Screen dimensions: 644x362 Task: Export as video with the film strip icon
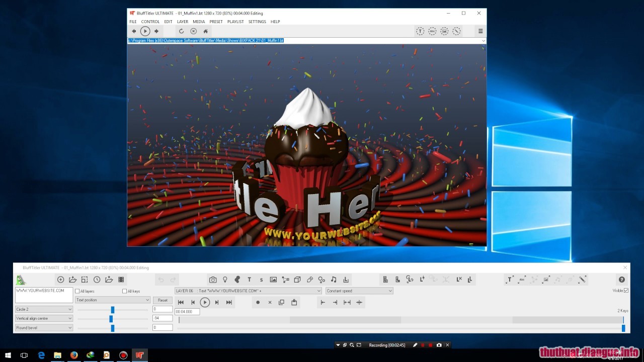[x=121, y=280]
